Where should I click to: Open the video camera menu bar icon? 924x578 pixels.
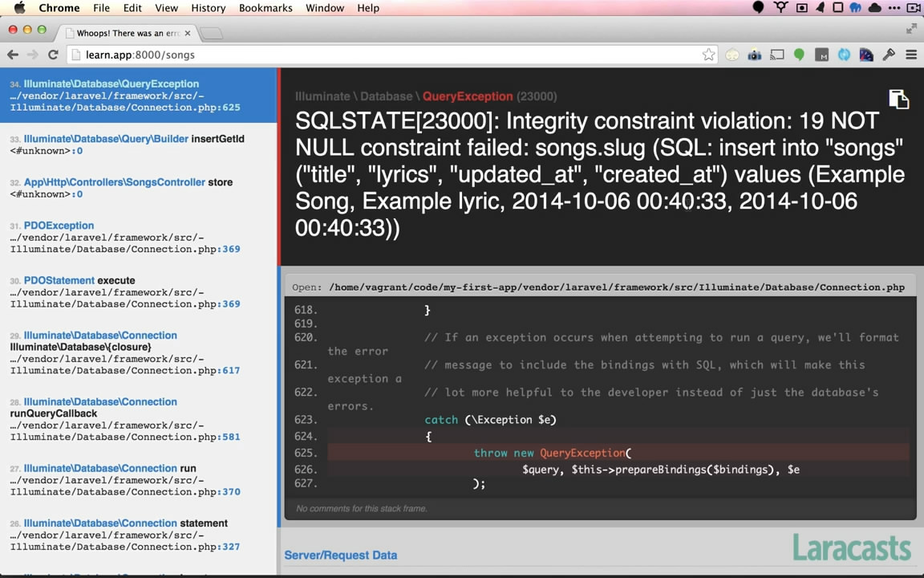[x=914, y=8]
